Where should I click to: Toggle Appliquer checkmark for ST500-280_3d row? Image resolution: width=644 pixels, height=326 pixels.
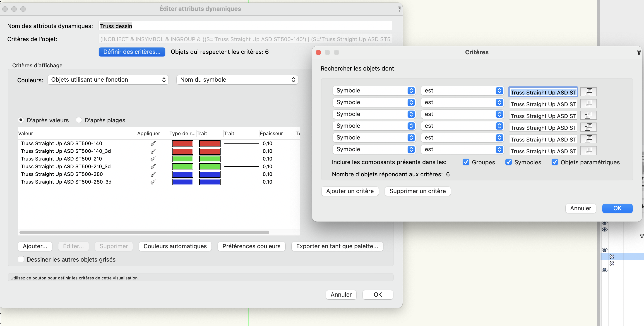coord(153,182)
